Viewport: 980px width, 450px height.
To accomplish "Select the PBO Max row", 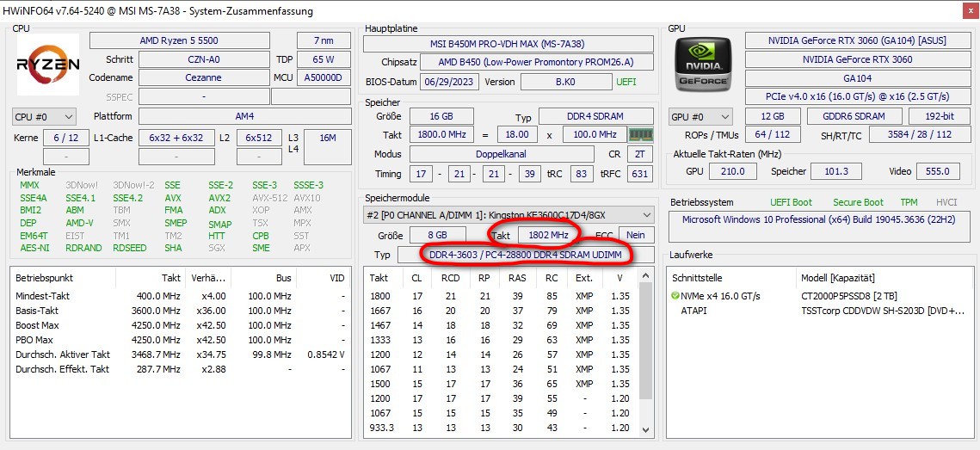I will (180, 340).
